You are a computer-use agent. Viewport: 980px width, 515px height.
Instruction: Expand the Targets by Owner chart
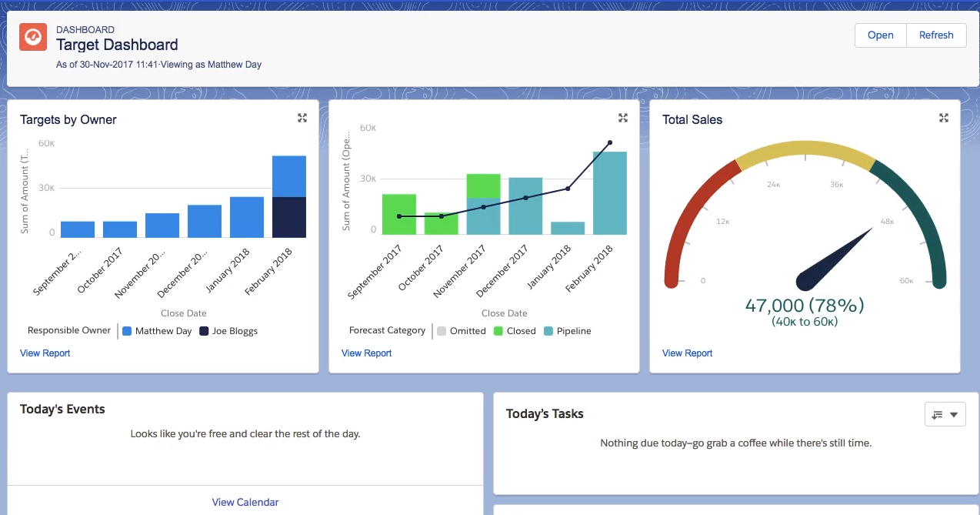click(x=302, y=118)
